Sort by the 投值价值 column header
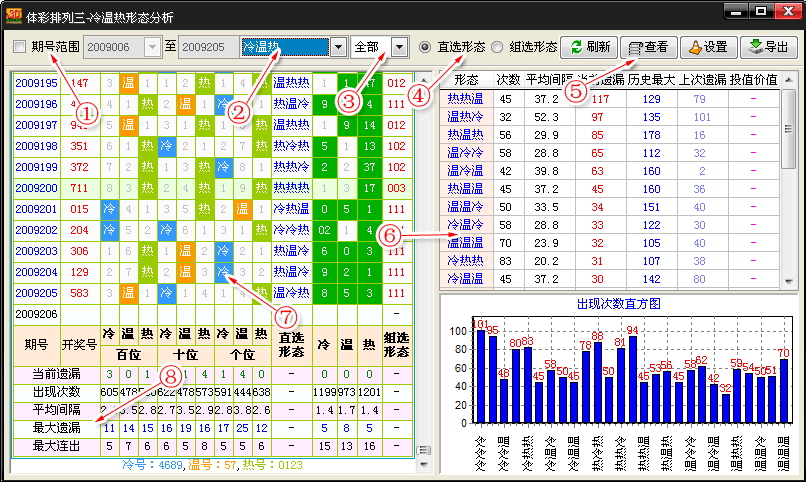806x482 pixels. coord(754,80)
